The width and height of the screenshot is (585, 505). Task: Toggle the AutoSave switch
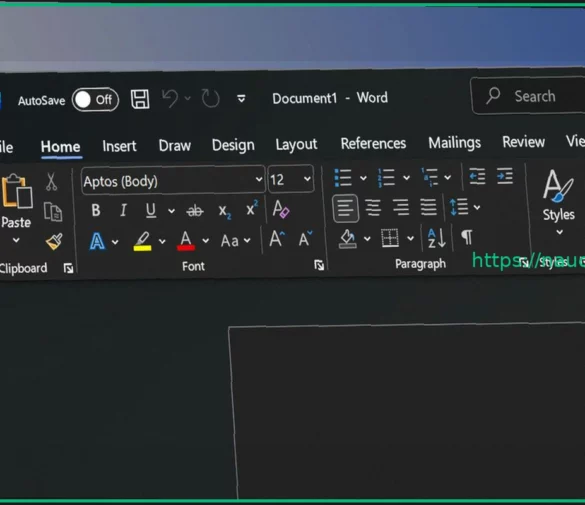pyautogui.click(x=96, y=100)
